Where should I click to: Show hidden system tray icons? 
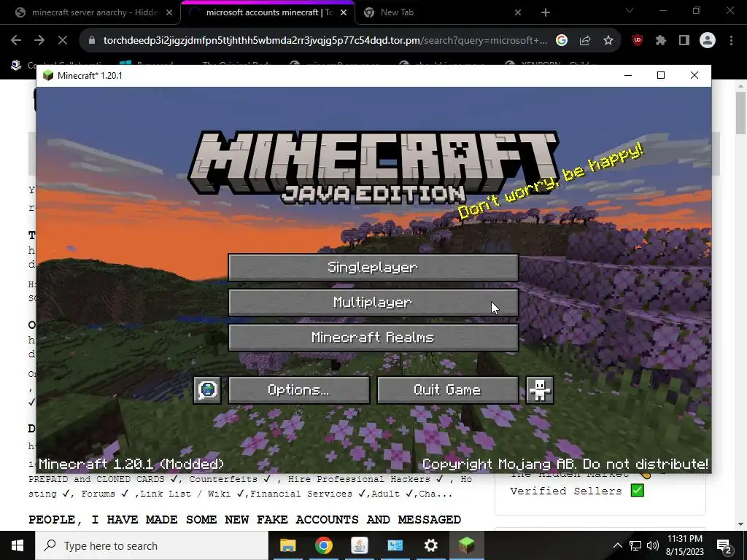pyautogui.click(x=617, y=545)
